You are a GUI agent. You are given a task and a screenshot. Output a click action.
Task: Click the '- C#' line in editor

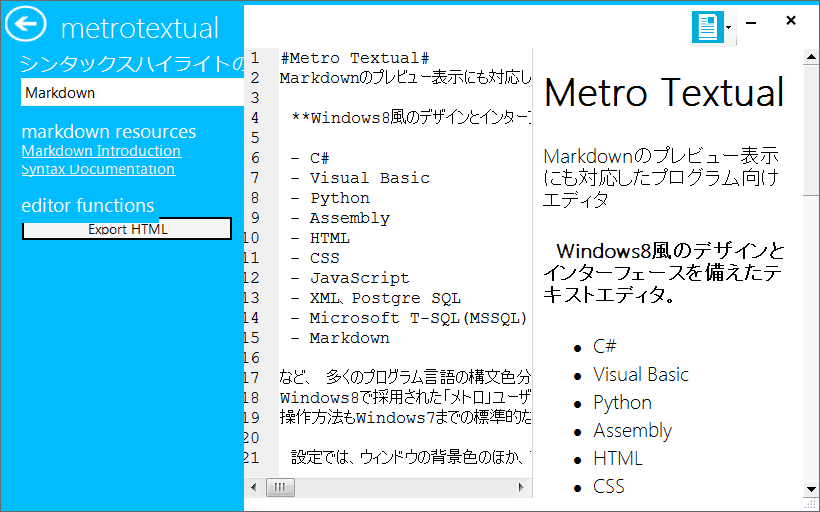tap(310, 158)
